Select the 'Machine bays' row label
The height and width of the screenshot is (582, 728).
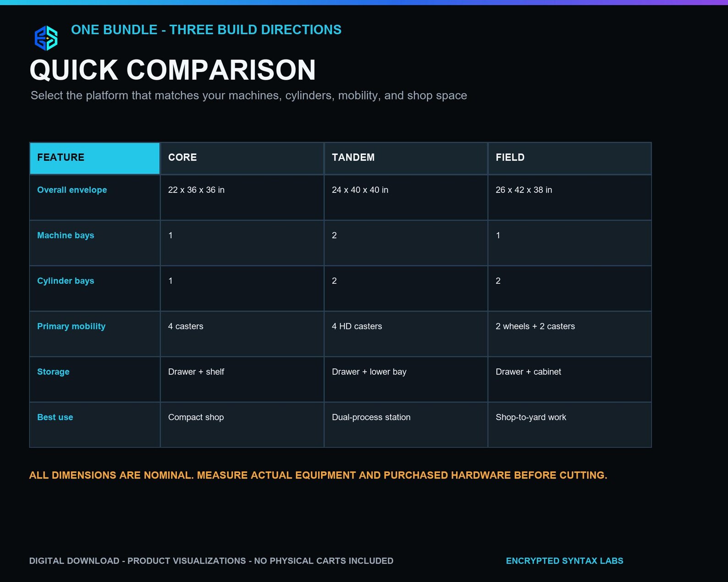(x=66, y=235)
